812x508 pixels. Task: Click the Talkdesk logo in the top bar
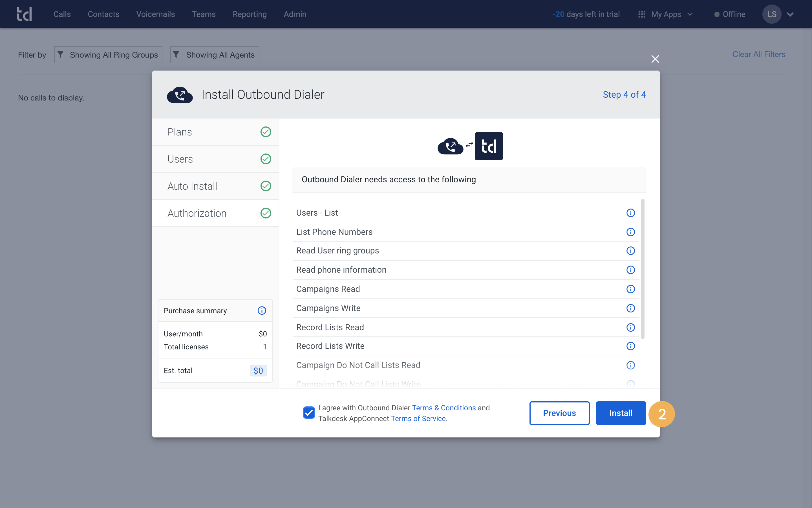click(24, 14)
